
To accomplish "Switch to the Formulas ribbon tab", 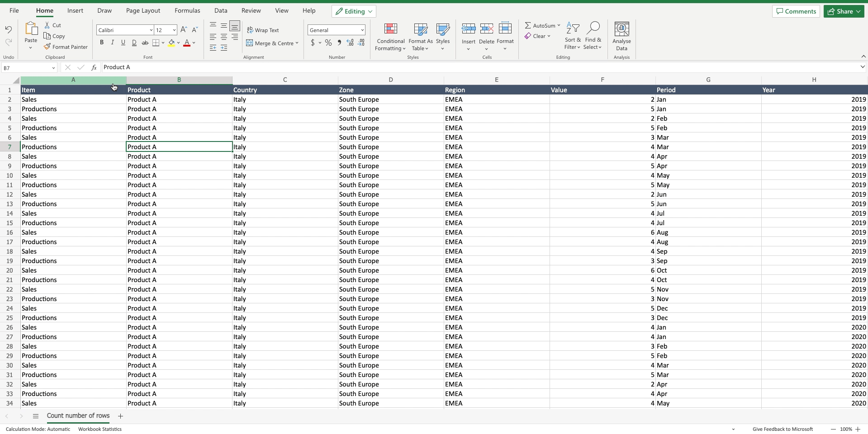I will click(x=187, y=10).
